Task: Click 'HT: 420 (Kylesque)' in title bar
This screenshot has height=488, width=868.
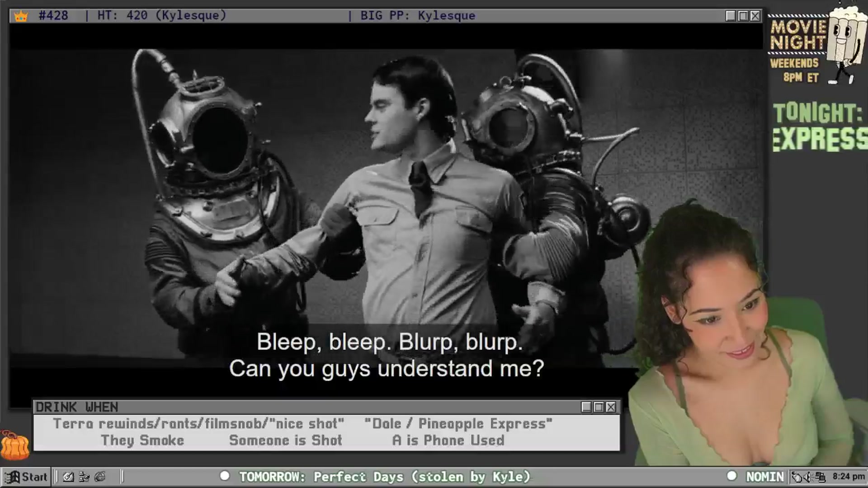Action: point(162,16)
